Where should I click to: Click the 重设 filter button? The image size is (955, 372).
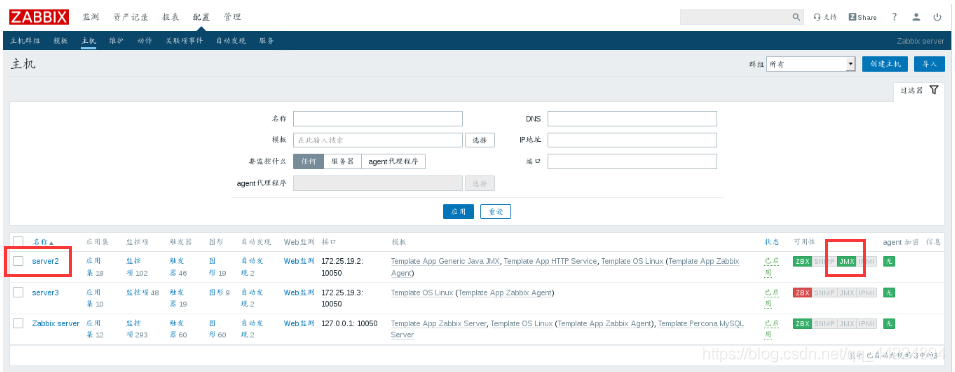[x=495, y=211]
